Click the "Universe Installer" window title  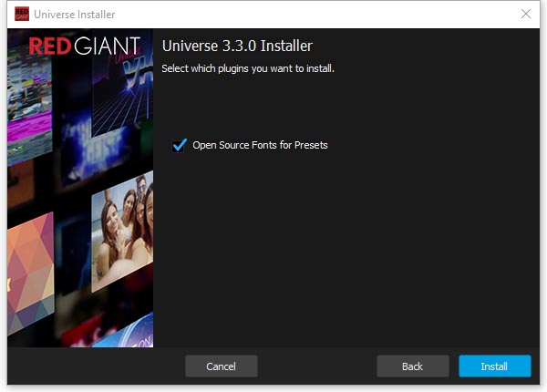(x=75, y=15)
